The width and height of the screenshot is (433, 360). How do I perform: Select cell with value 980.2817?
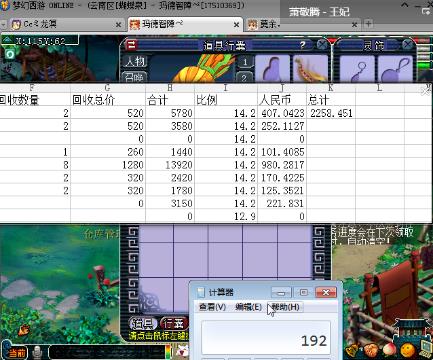point(282,165)
